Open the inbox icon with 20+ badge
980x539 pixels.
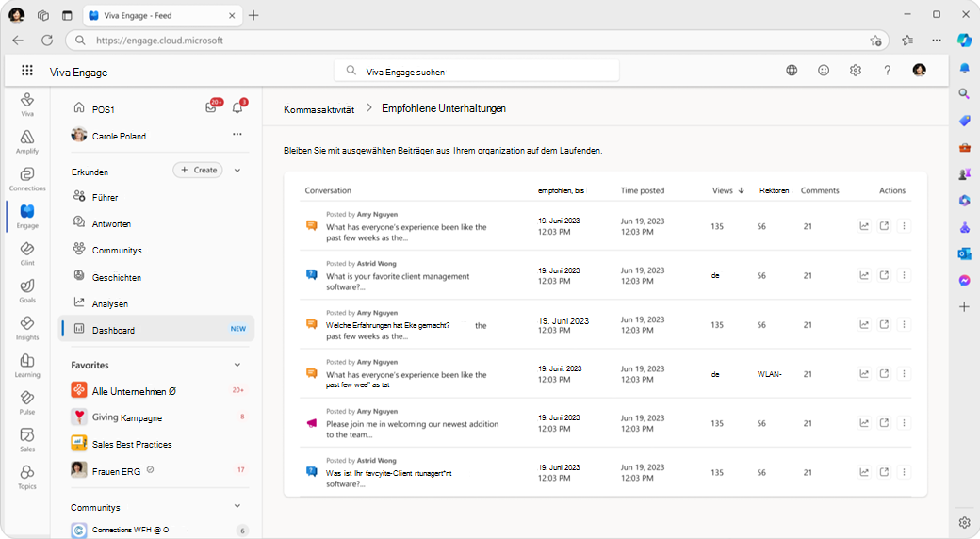tap(211, 107)
